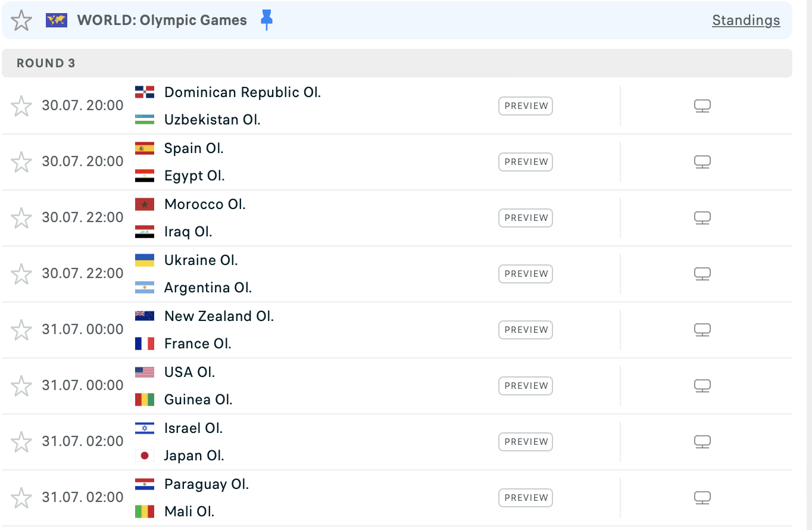This screenshot has width=812, height=530.
Task: Select team name New Zealand Ol.
Action: (219, 316)
